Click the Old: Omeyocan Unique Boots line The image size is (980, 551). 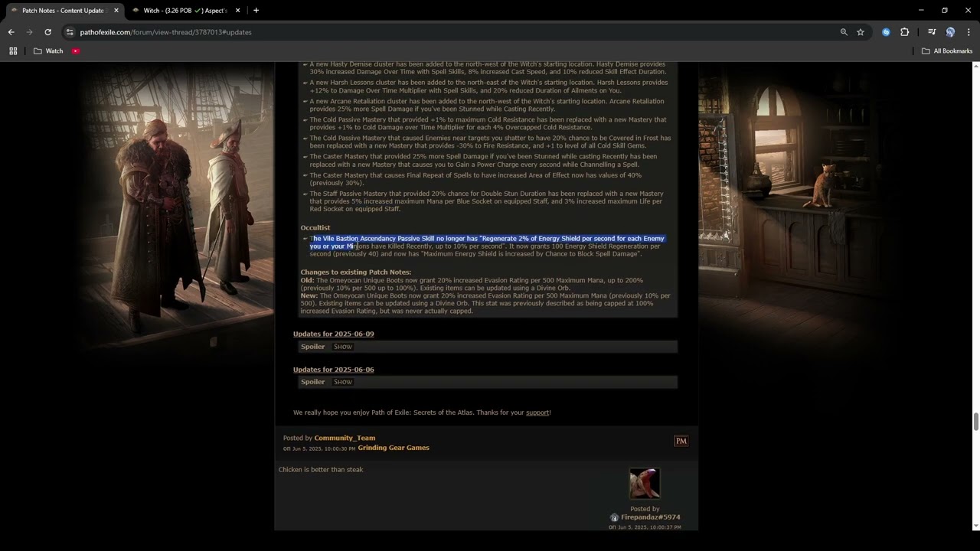click(x=472, y=285)
